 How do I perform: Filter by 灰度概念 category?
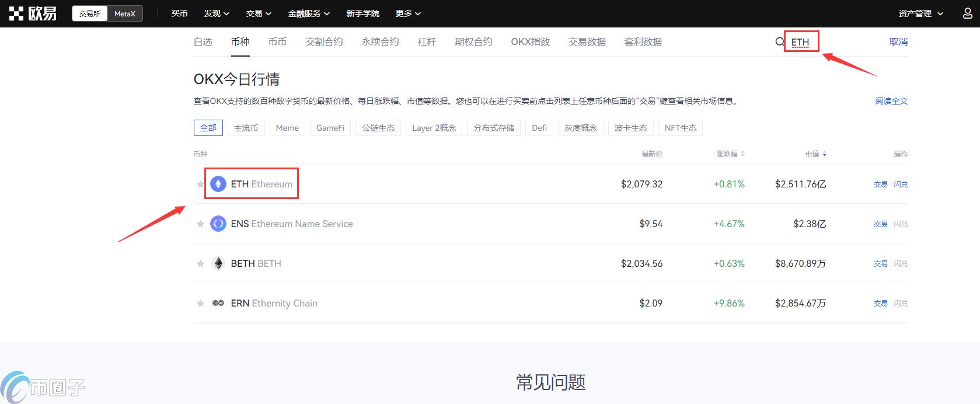581,128
